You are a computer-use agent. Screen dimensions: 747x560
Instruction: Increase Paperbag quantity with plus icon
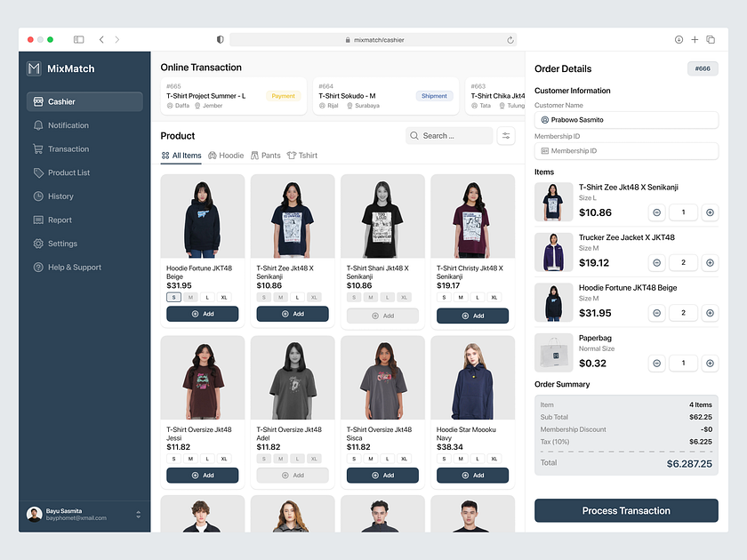tap(710, 364)
